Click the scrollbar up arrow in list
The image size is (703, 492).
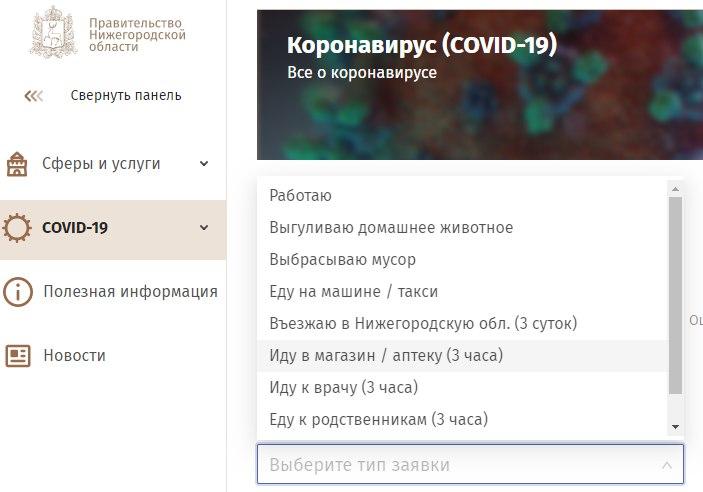tap(675, 189)
